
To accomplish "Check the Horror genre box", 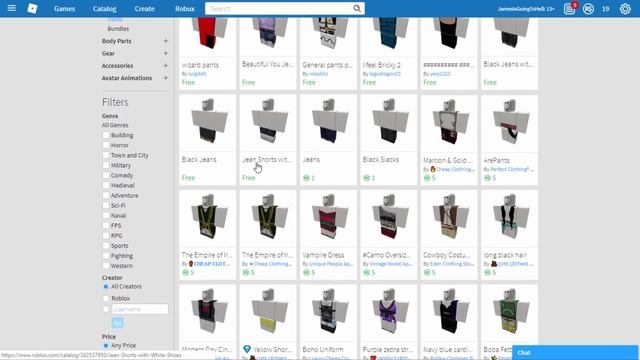I will point(106,145).
